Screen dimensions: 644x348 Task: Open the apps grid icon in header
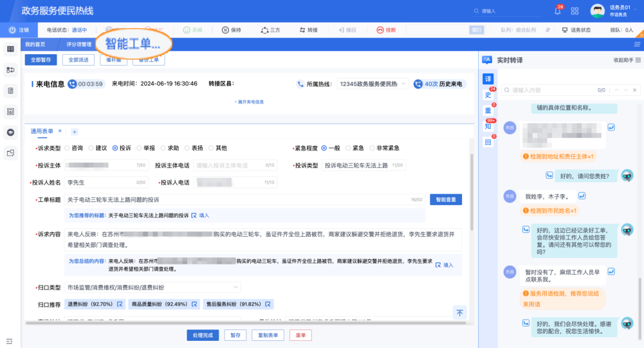[x=575, y=11]
